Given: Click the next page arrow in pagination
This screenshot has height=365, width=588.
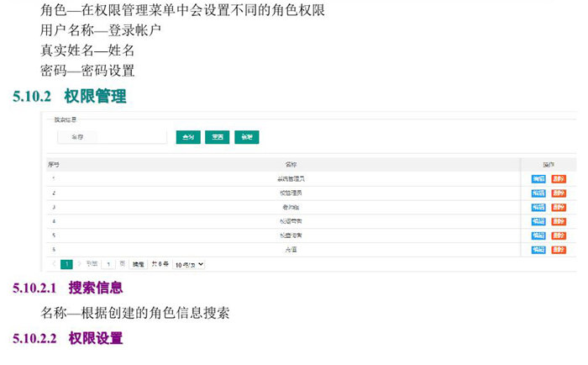Looking at the screenshot, I should point(79,264).
